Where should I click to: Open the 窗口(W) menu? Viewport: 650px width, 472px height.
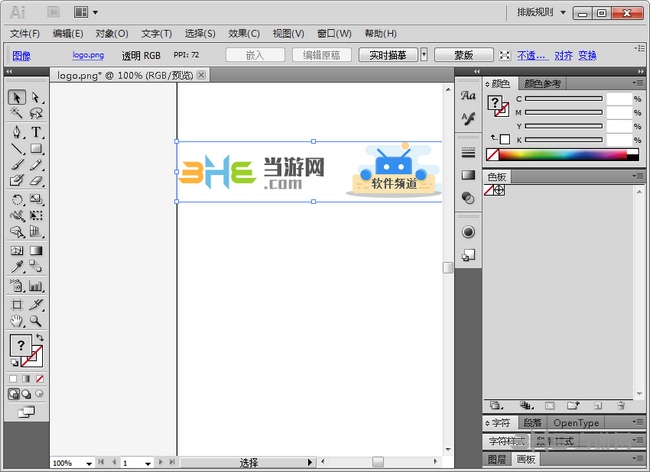pos(334,34)
